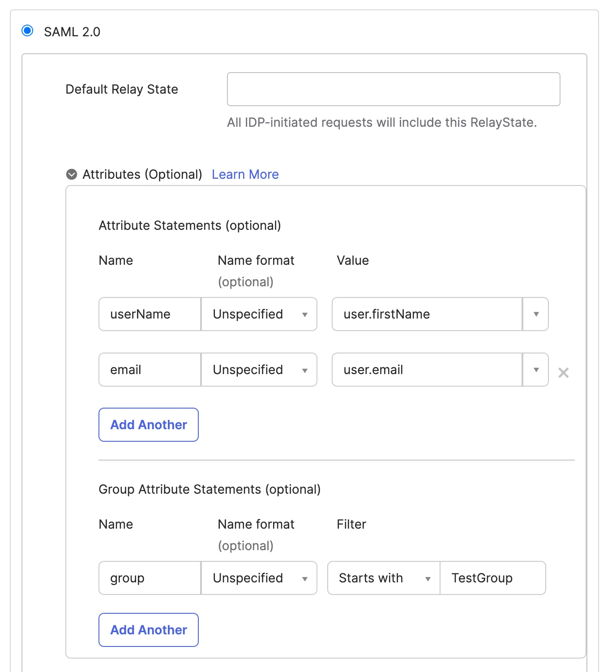Open the Starts with filter dropdown
Viewport: 616px width, 672px height.
pyautogui.click(x=427, y=578)
